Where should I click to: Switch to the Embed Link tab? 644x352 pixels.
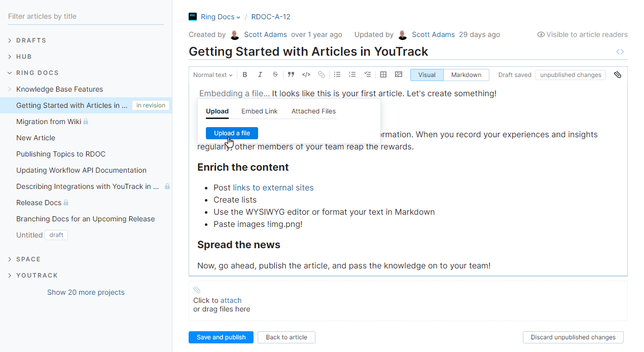[259, 111]
